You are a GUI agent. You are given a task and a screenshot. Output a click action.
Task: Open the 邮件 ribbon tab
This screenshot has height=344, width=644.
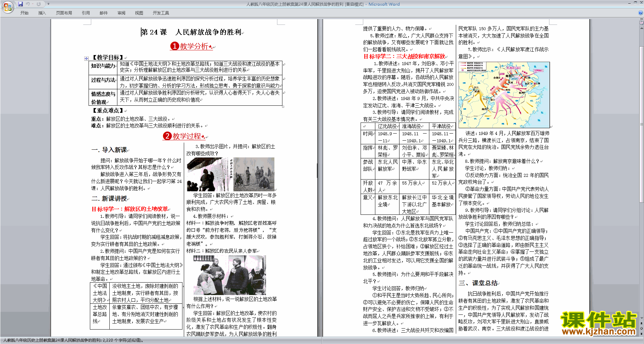[x=104, y=13]
